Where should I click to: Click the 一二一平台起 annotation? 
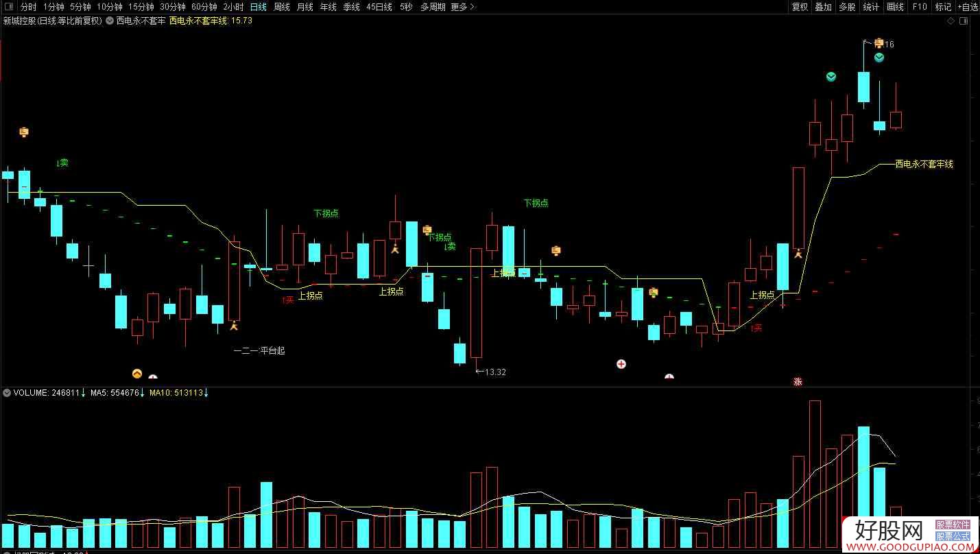[259, 350]
